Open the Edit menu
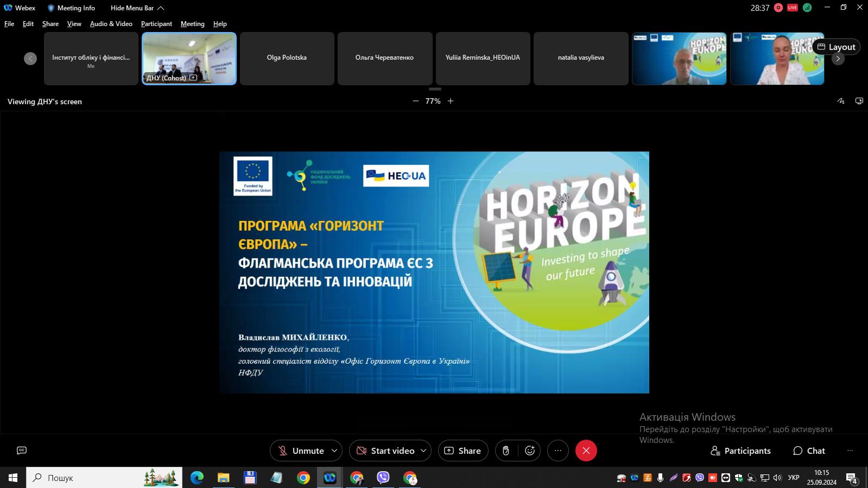Screen dimensions: 868x488 pos(28,24)
